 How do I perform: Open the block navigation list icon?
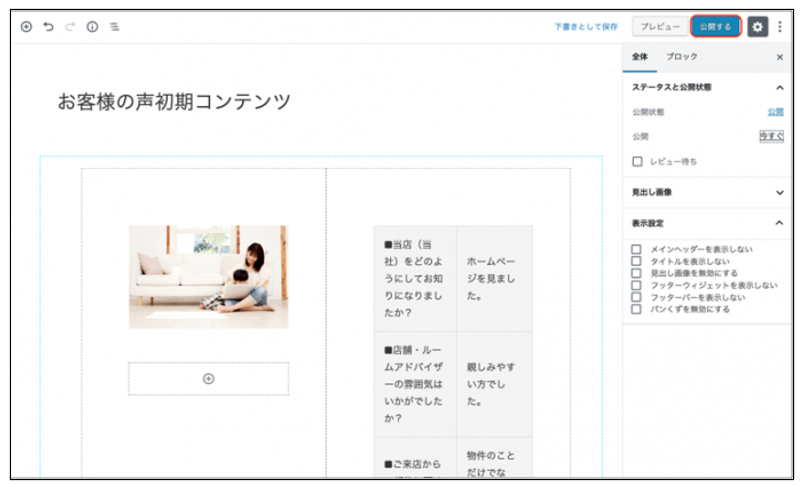[x=114, y=27]
